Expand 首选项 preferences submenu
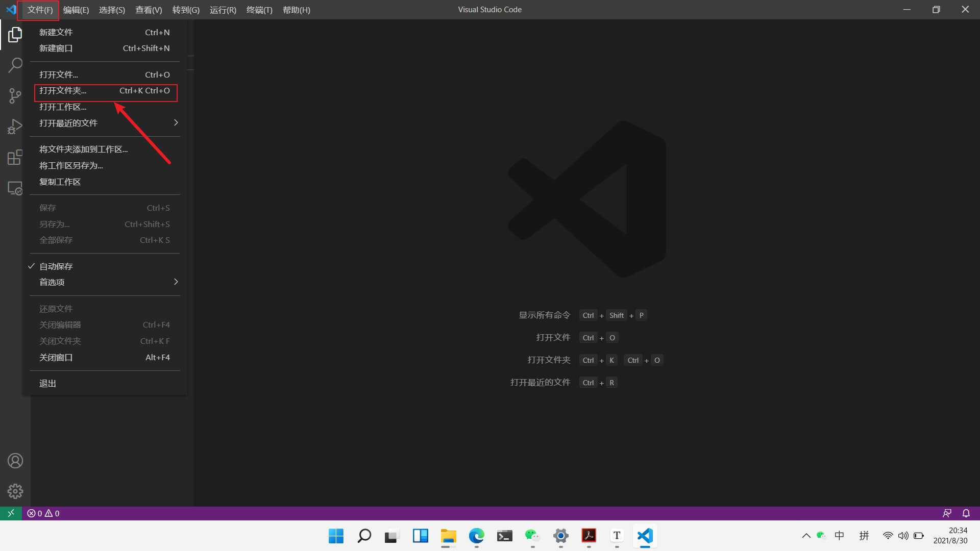 (x=105, y=282)
